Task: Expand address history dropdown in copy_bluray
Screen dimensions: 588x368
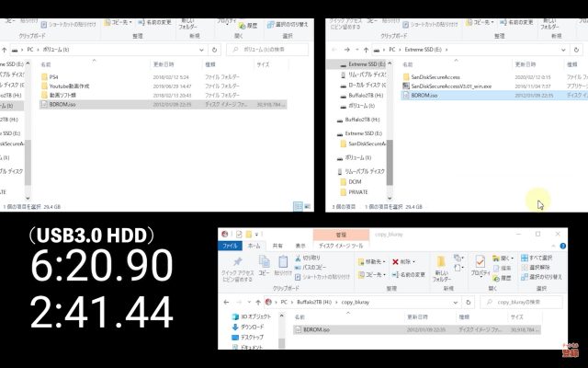Action: click(x=456, y=302)
